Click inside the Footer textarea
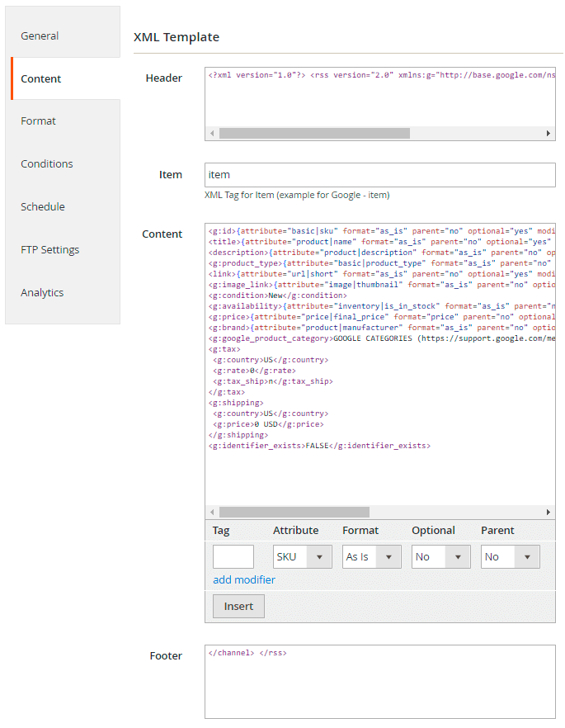Image resolution: width=565 pixels, height=728 pixels. pos(379,685)
